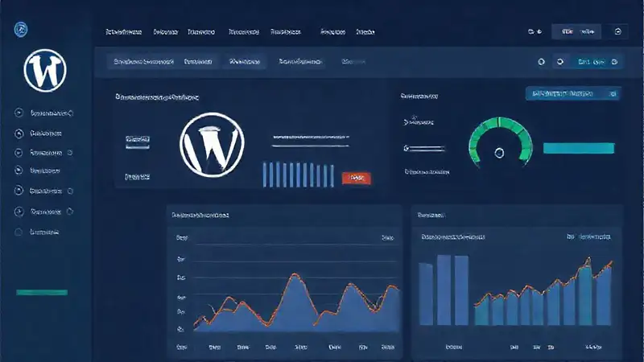Click the circular icon button ending the top bar

[617, 31]
